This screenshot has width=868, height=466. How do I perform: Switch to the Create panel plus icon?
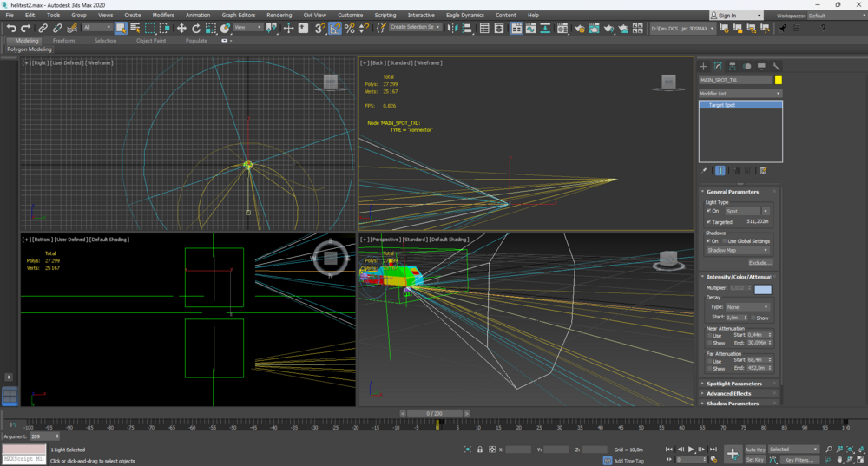click(704, 66)
